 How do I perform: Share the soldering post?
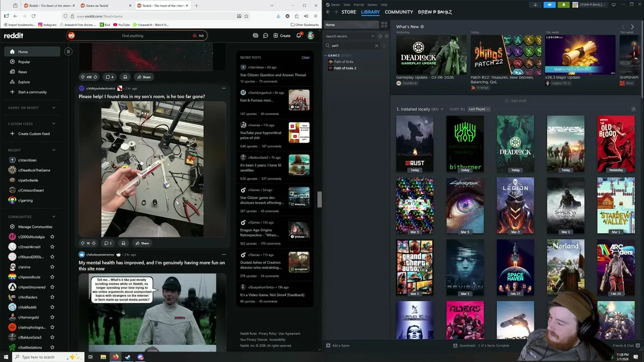point(142,243)
